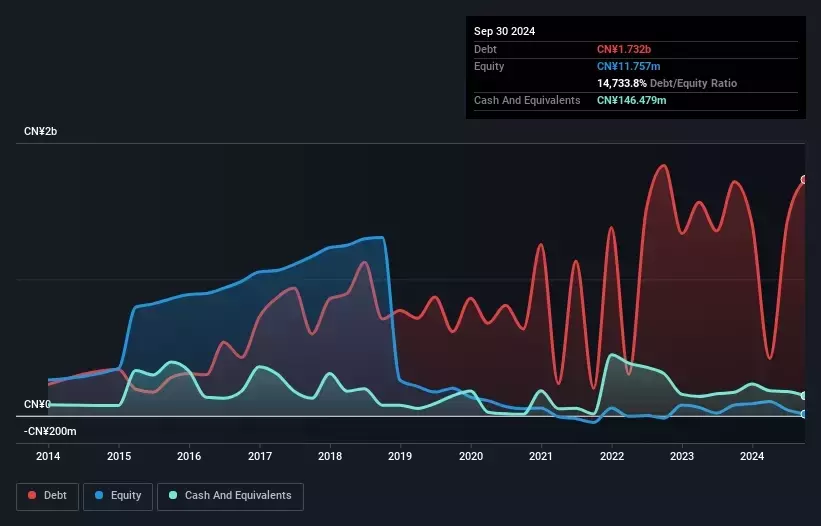Click the Debt value CN¥1.732b in tooltip

point(624,49)
